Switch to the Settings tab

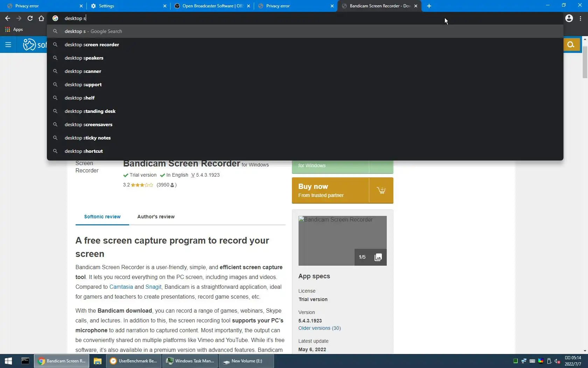click(x=128, y=6)
